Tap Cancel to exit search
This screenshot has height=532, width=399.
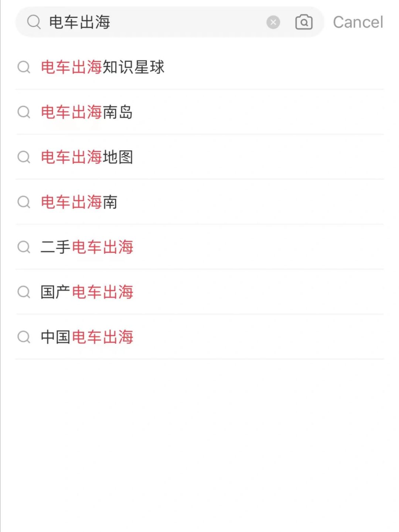click(358, 22)
